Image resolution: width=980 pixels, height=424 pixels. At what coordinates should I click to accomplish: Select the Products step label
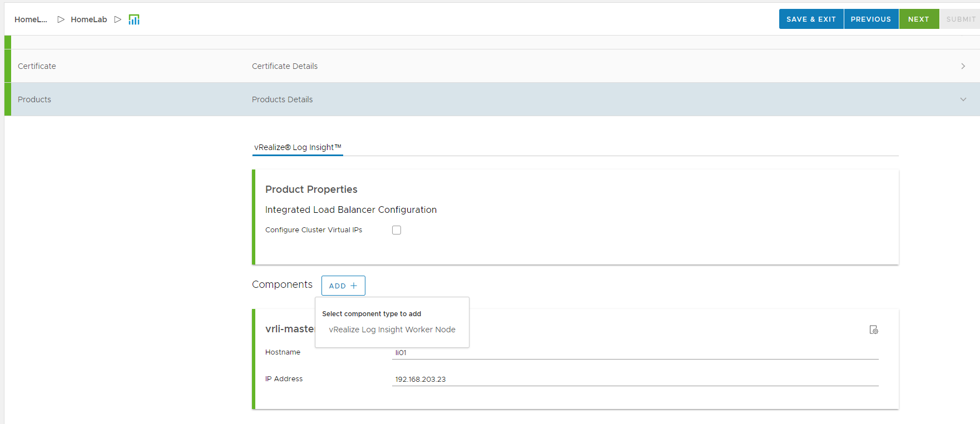(34, 99)
